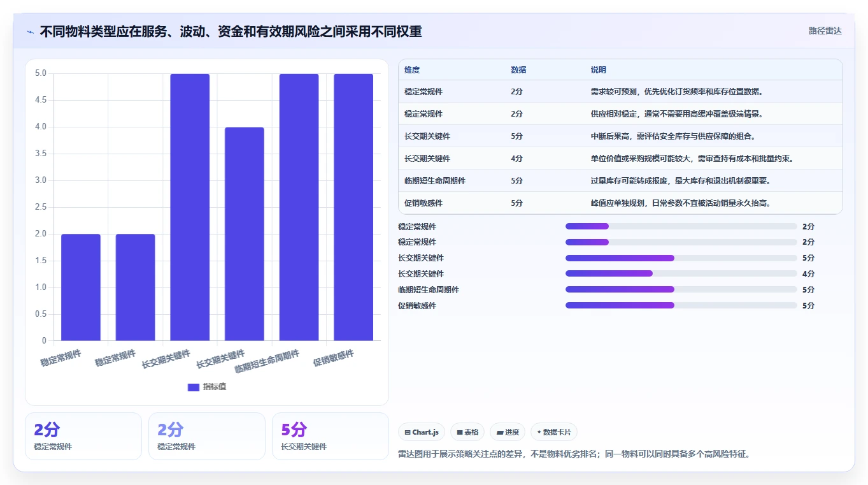Click the 临期短生命周期件 bar in the chart
The height and width of the screenshot is (485, 868).
tap(299, 207)
